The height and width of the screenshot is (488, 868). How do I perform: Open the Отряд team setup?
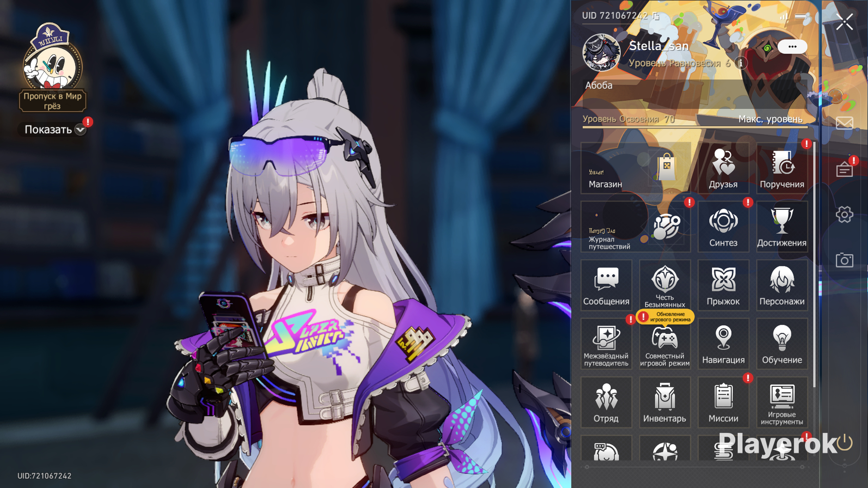(x=606, y=403)
